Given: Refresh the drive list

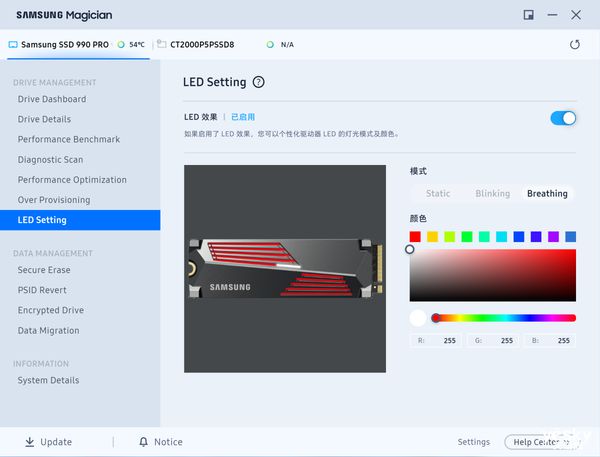Looking at the screenshot, I should (574, 44).
